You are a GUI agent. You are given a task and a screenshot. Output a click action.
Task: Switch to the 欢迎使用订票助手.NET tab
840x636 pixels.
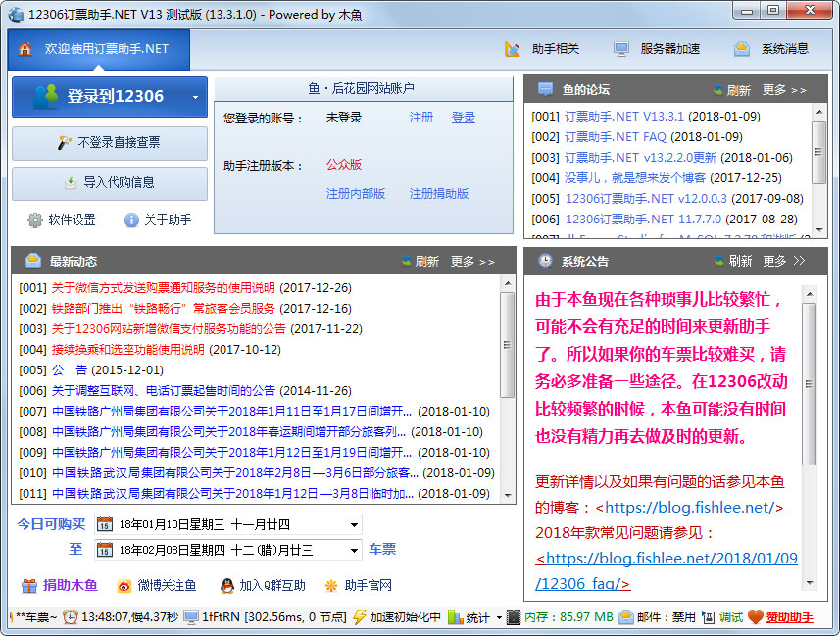coord(98,49)
